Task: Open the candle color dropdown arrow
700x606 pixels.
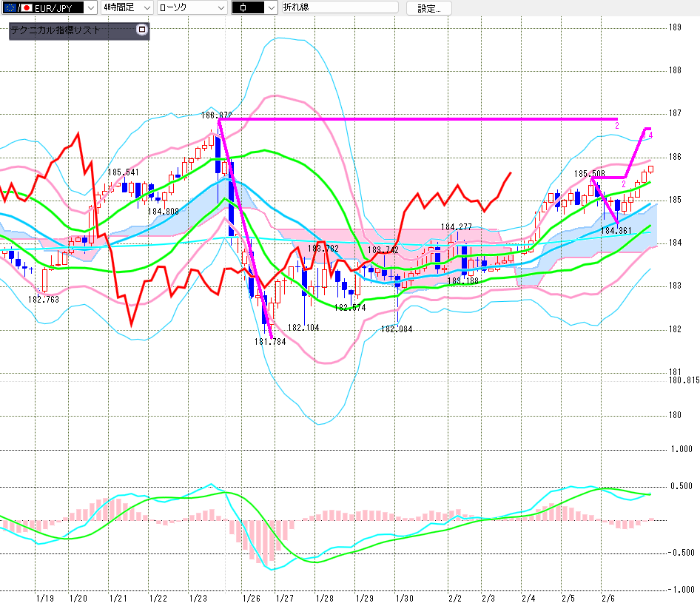Action: click(269, 8)
